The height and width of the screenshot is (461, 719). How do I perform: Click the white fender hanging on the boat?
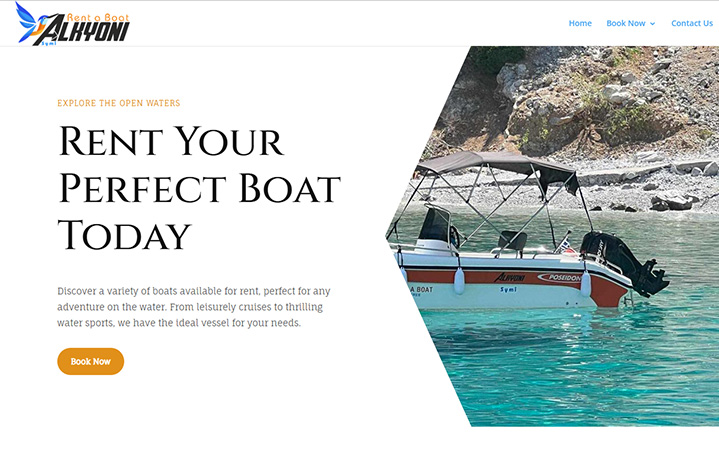coord(459,280)
